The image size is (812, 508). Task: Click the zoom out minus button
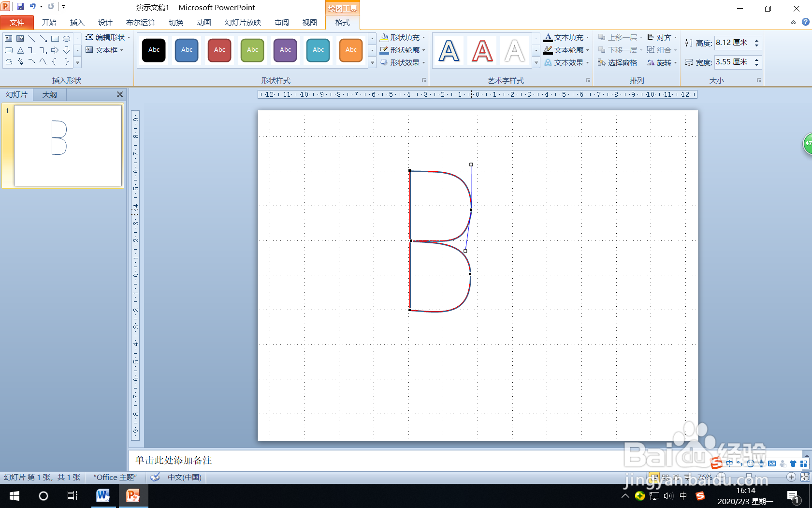(x=721, y=477)
